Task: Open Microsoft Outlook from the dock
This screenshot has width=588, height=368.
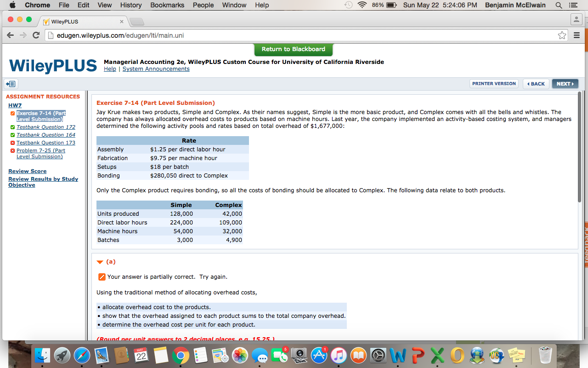Action: (x=458, y=355)
